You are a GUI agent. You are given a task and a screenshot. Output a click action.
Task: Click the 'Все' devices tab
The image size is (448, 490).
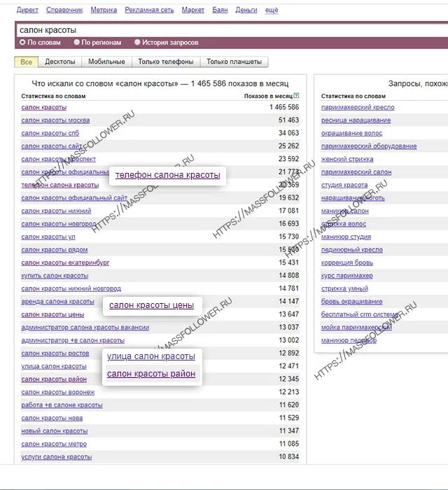click(x=27, y=62)
